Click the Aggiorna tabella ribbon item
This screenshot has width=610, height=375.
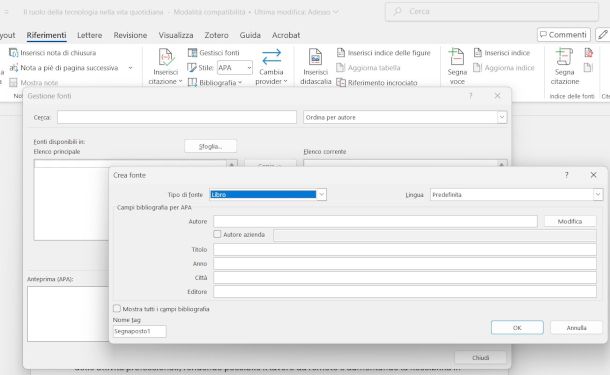(368, 68)
